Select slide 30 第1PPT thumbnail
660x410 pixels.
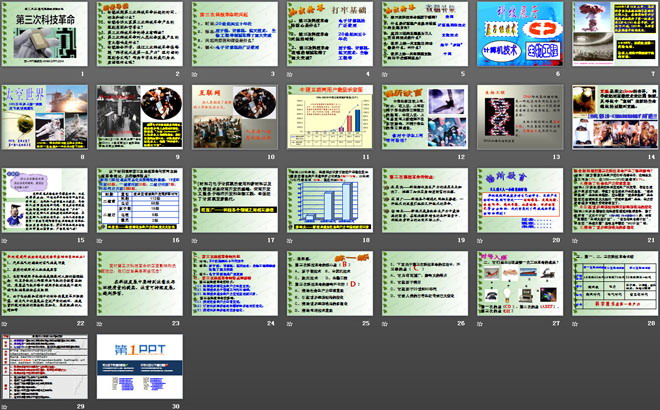point(140,367)
